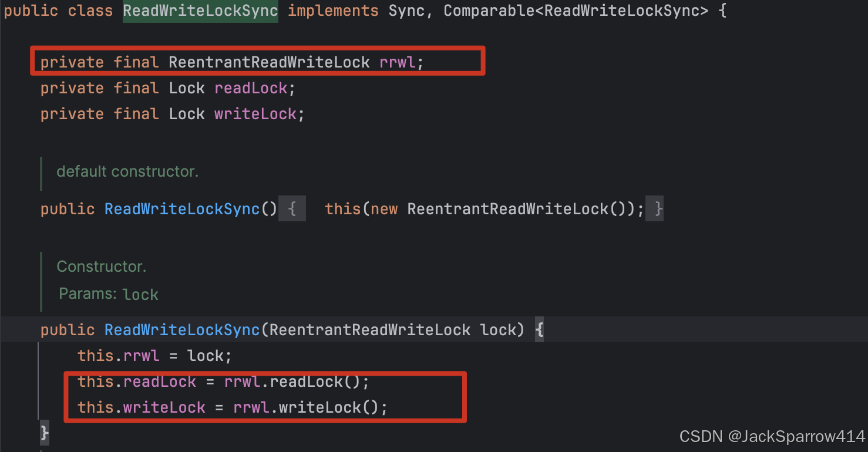Click this.readLock on the assignment line
Viewport: 868px width, 452px height.
coord(137,382)
